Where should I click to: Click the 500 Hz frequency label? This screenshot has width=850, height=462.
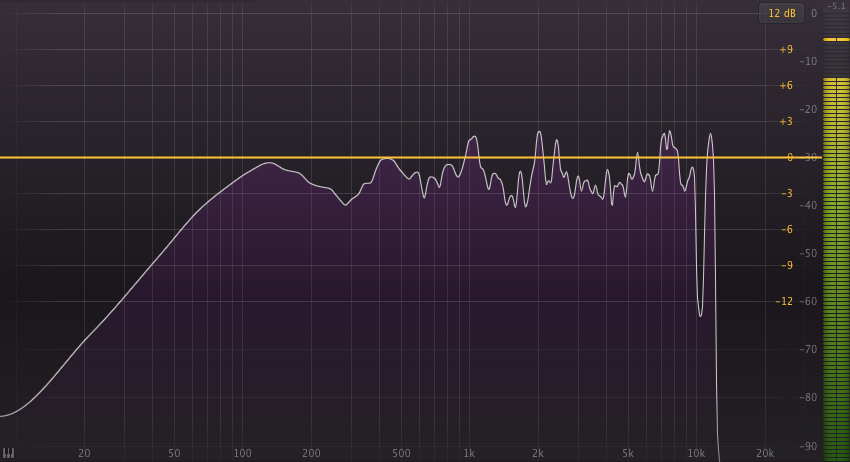pos(401,453)
